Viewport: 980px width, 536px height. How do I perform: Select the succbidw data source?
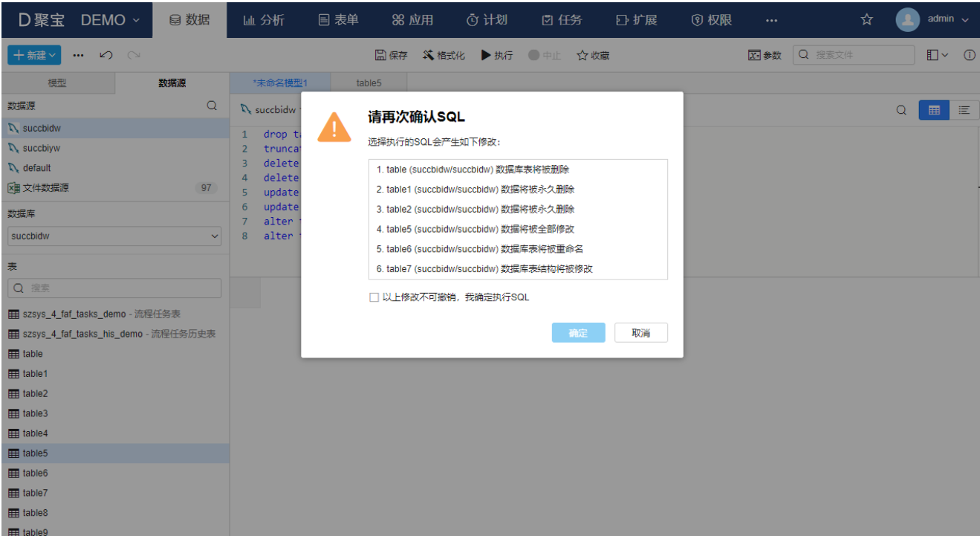(x=114, y=128)
